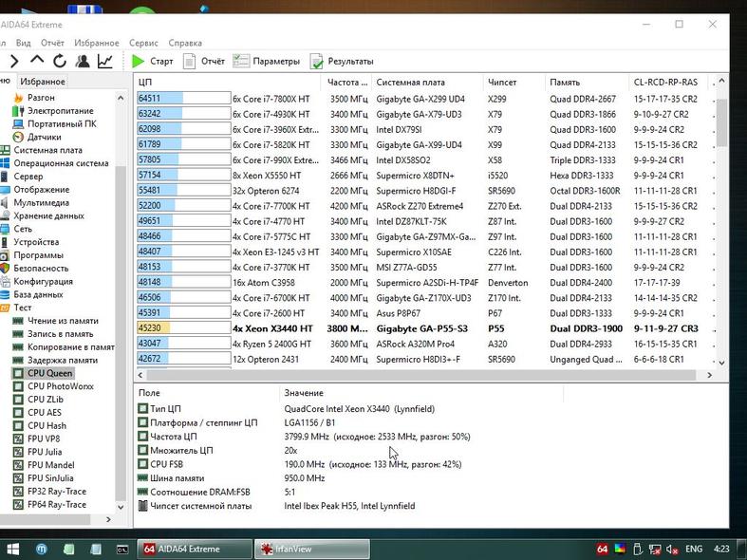Open Мультимедиа tree category
Viewport: 747px width, 560px height.
[x=41, y=202]
